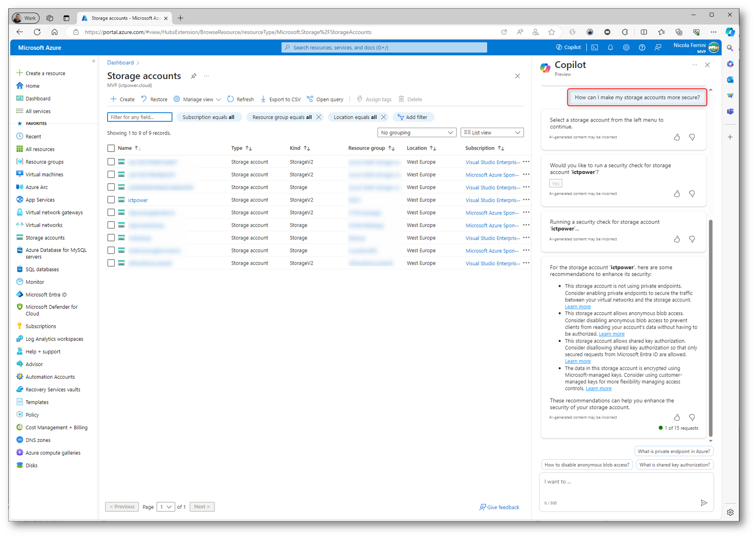Open Cost Management + Billing
Image resolution: width=756 pixels, height=538 pixels.
pyautogui.click(x=57, y=427)
